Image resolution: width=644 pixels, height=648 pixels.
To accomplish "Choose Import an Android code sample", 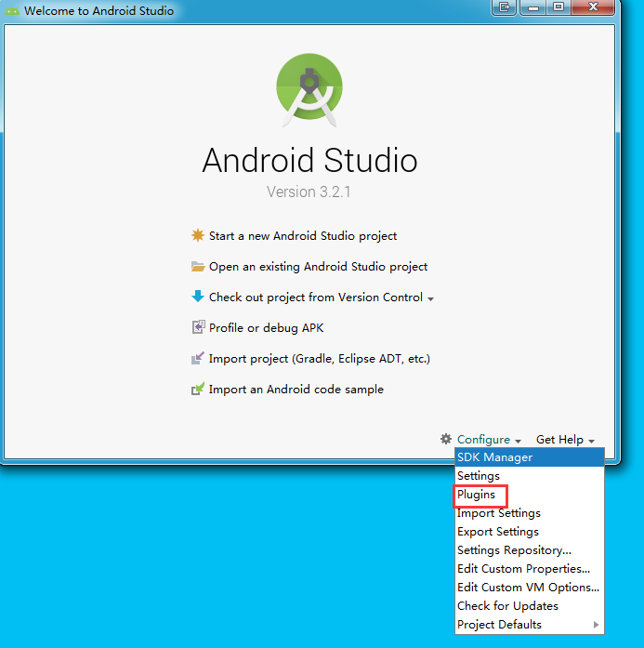I will 296,390.
